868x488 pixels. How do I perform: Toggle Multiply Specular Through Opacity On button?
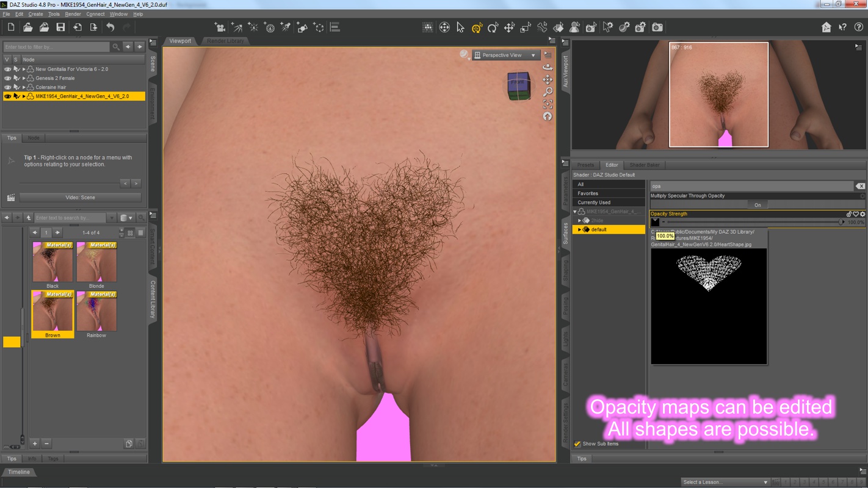pos(758,205)
